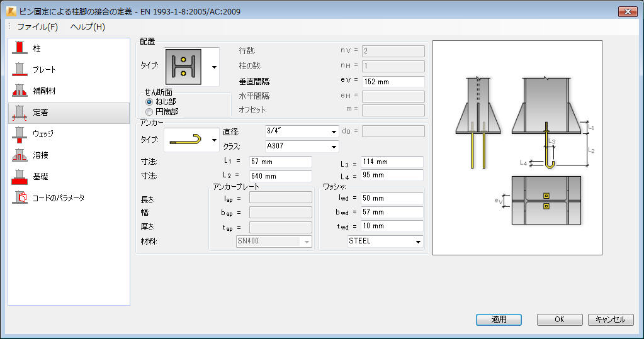Click the lwd 50 mm washer field
This screenshot has height=339, width=644.
392,198
